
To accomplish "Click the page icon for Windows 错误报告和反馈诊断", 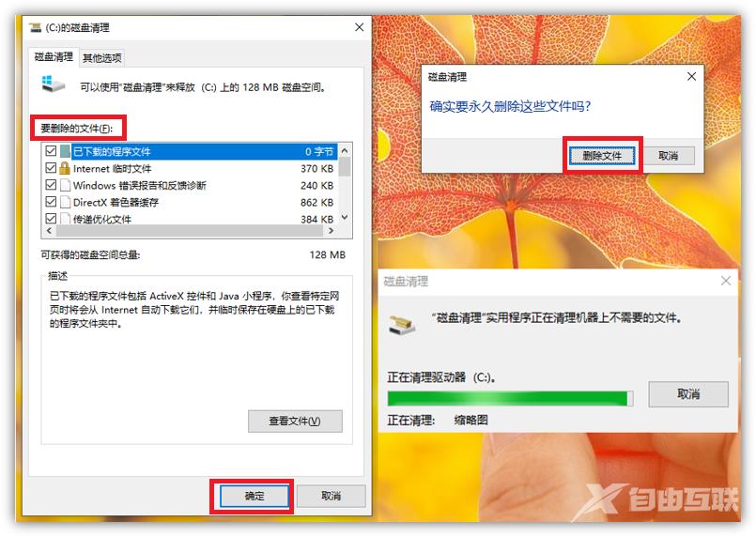I will point(65,185).
